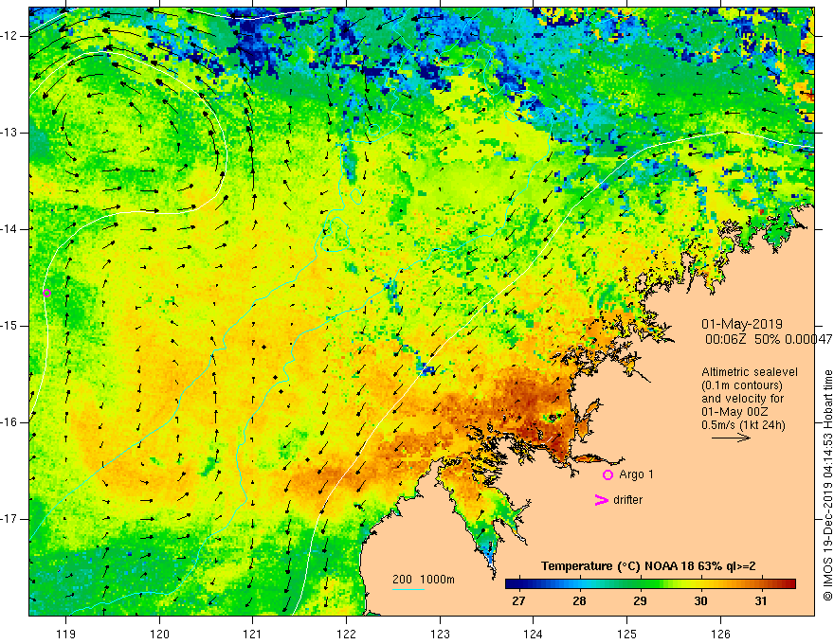Click the 31 value on the temperature scale
Image resolution: width=834 pixels, height=644 pixels.
[761, 601]
